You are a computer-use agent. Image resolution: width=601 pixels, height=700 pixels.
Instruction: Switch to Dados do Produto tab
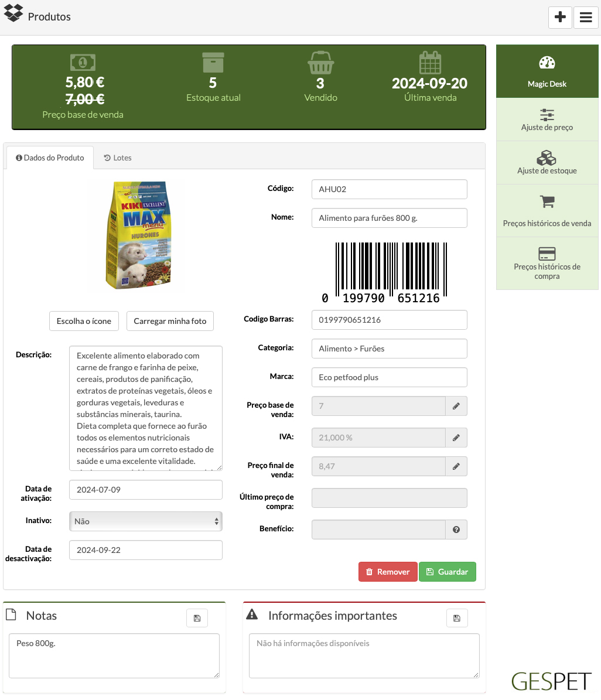click(50, 158)
